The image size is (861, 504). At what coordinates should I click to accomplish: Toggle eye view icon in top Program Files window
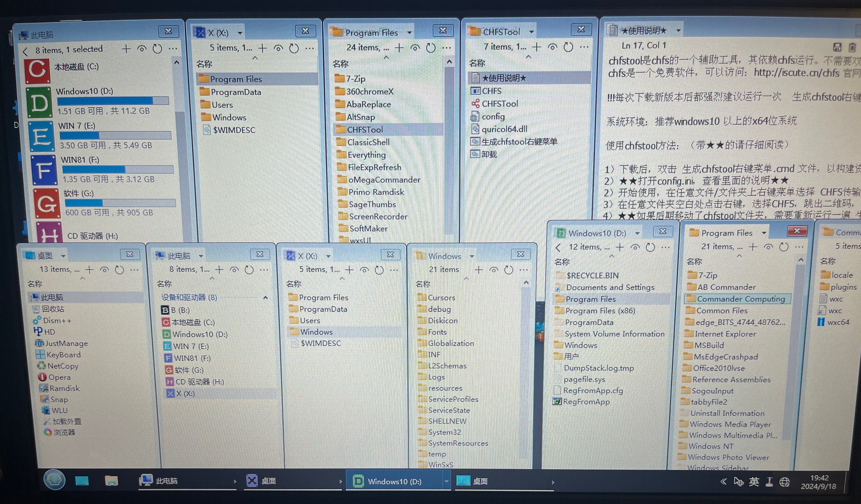point(415,48)
